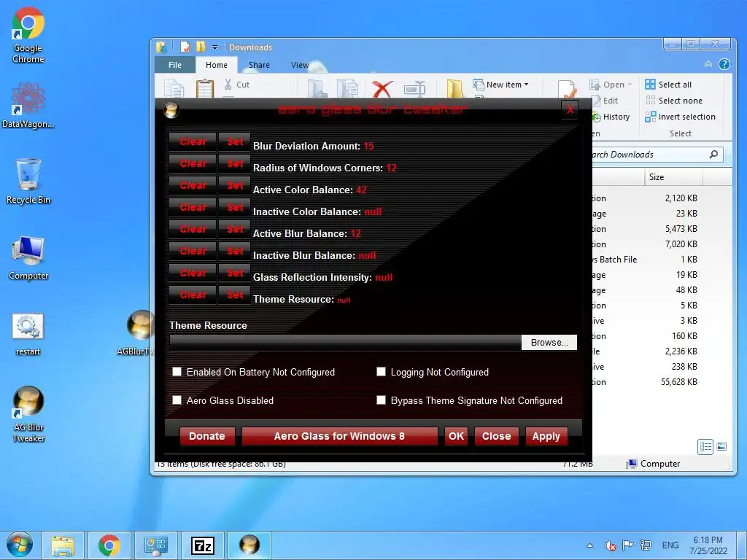Switch to Blur Tweaker taskbar button
Screen dimensions: 747x560
click(249, 545)
